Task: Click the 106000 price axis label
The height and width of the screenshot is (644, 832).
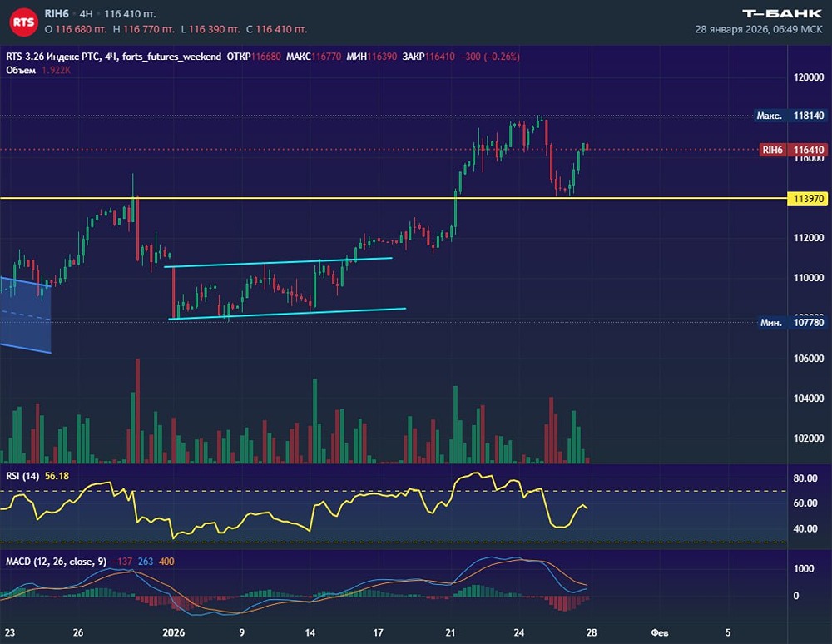Action: pos(809,359)
